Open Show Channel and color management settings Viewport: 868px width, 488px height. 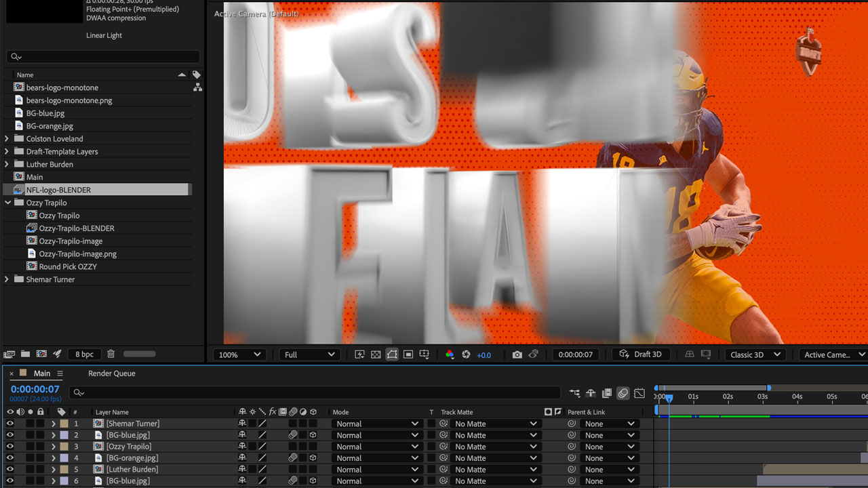pyautogui.click(x=450, y=354)
